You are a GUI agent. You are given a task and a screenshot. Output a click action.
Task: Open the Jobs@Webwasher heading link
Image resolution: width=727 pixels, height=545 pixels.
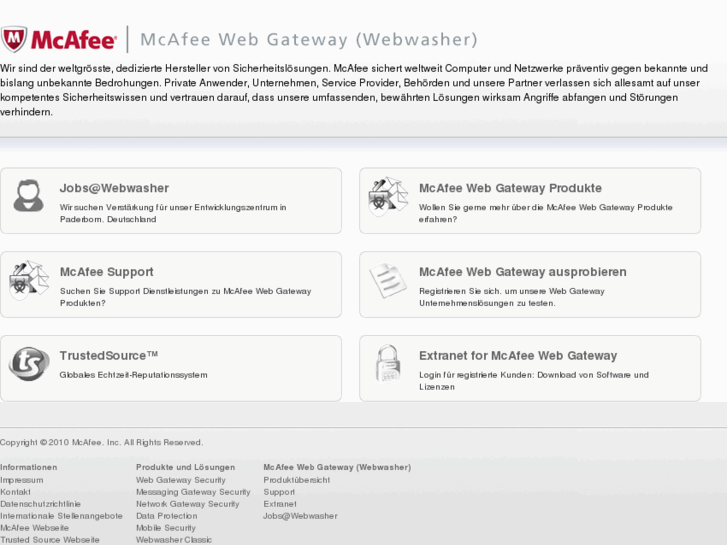pyautogui.click(x=114, y=188)
